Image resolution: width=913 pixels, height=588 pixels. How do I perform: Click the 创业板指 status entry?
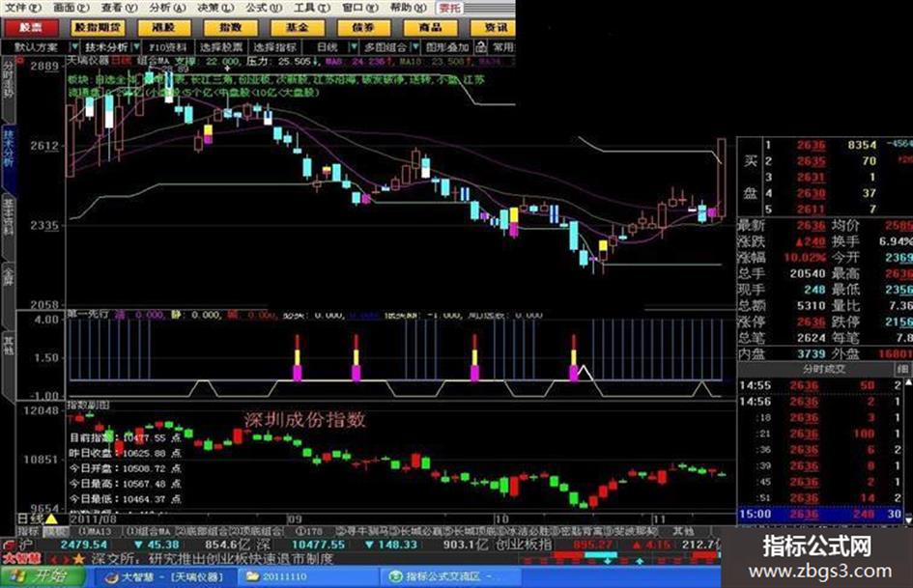524,545
